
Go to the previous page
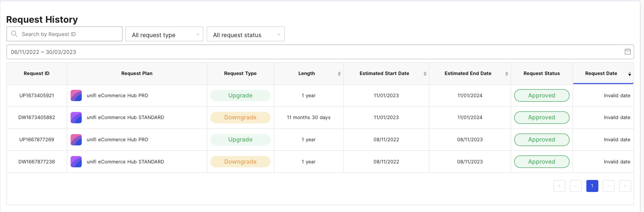(x=576, y=186)
